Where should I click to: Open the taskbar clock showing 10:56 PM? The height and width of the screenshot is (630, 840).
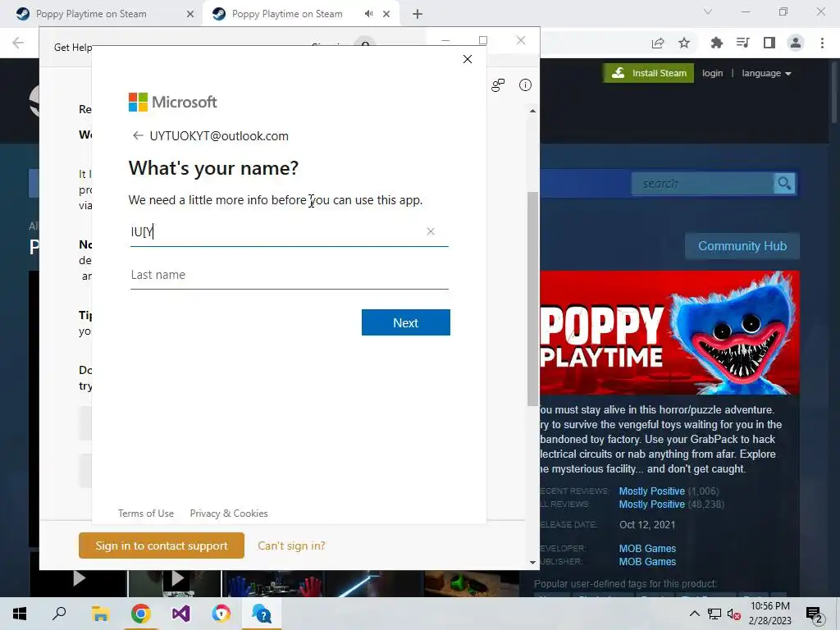(x=769, y=614)
